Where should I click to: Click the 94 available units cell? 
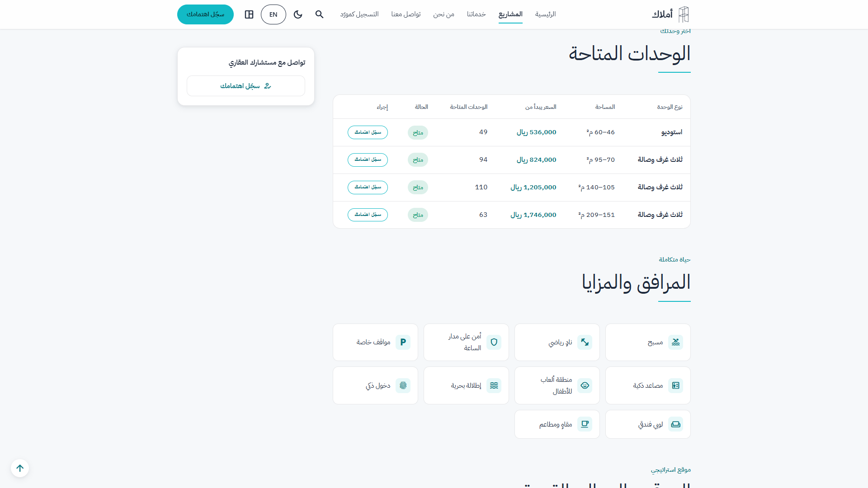(483, 160)
